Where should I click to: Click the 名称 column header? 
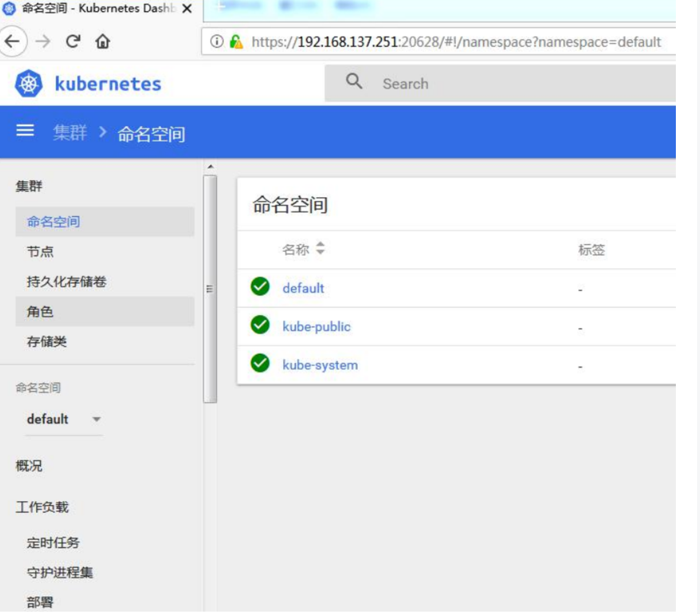pos(295,250)
